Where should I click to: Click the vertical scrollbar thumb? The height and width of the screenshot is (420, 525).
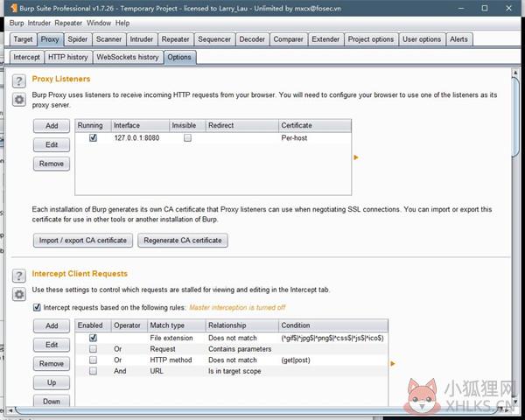(515, 117)
